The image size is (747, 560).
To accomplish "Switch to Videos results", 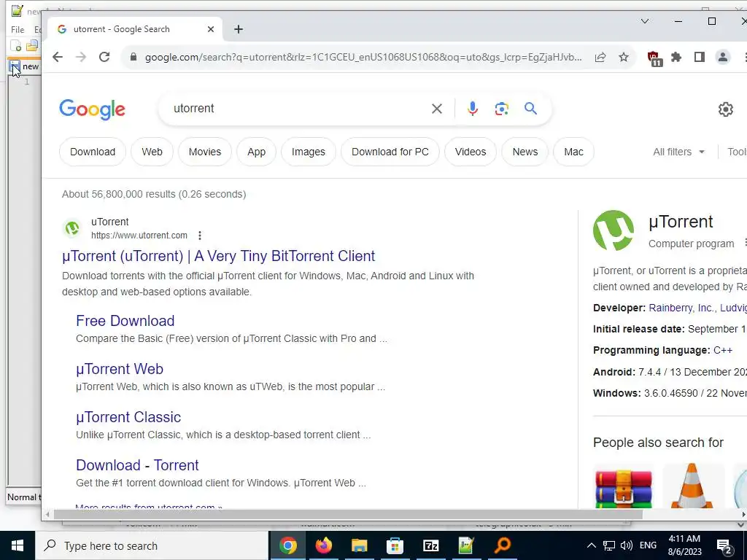I will pyautogui.click(x=471, y=152).
